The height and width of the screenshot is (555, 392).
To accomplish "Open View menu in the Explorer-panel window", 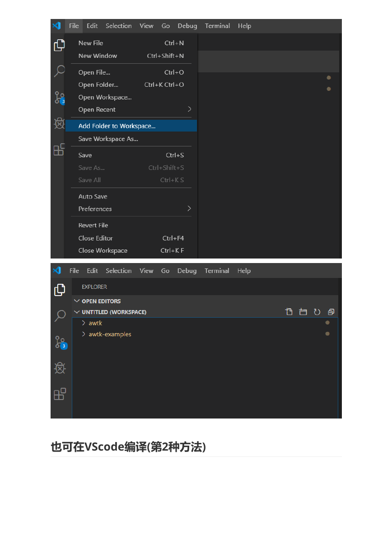I will click(146, 271).
